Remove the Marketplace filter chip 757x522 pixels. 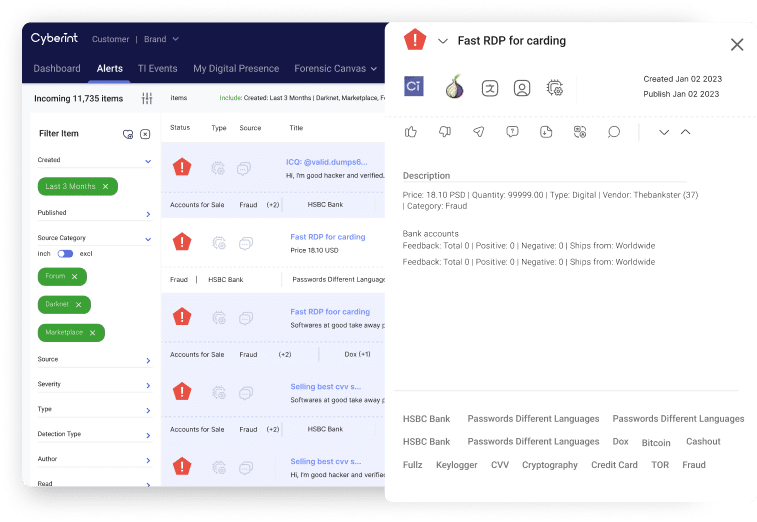point(92,333)
